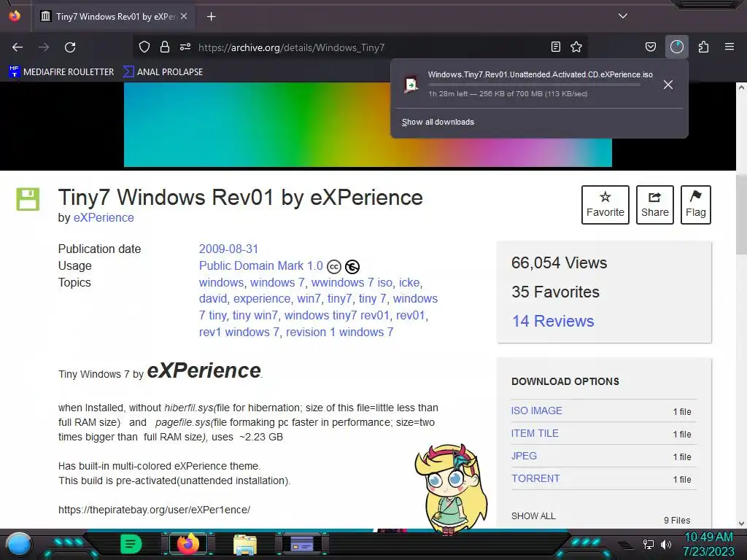Go back to the previous page
Viewport: 747px width, 560px height.
tap(18, 47)
